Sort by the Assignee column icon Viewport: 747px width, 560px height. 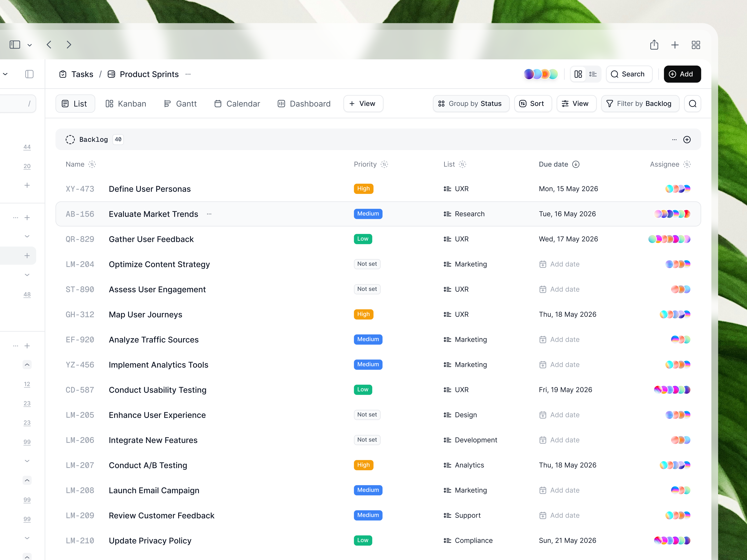[687, 164]
